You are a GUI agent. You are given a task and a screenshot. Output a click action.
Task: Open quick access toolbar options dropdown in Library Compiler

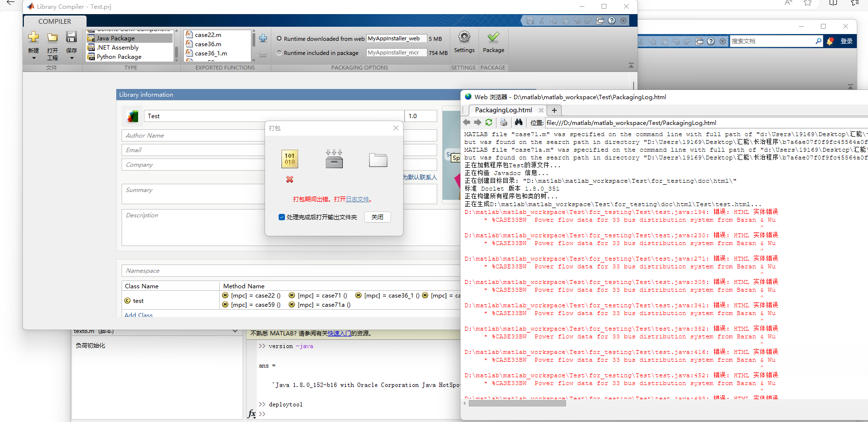(623, 20)
